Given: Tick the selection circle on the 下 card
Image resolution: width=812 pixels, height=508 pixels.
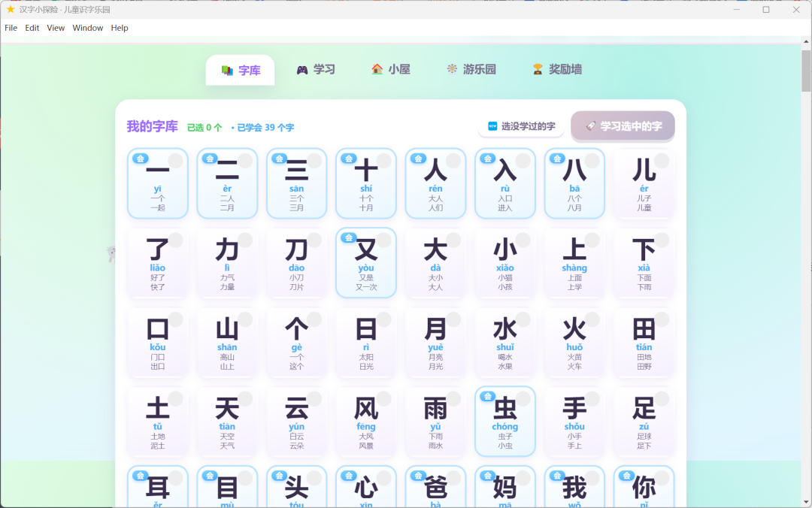Looking at the screenshot, I should click(x=662, y=240).
